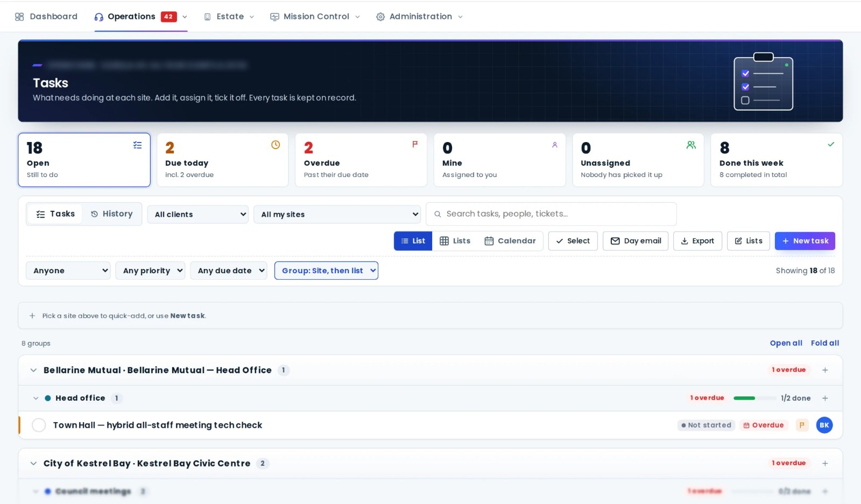This screenshot has height=504, width=861.
Task: Click the Select button
Action: 573,241
